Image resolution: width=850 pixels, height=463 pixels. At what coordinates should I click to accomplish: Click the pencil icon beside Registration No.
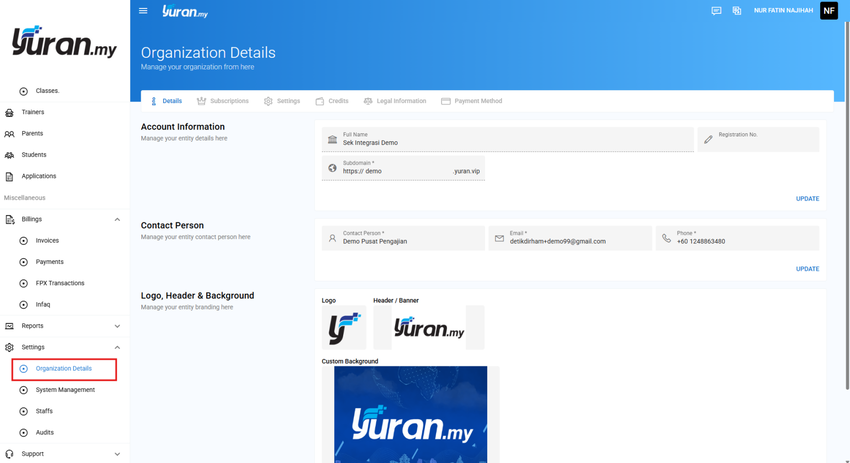pos(708,140)
